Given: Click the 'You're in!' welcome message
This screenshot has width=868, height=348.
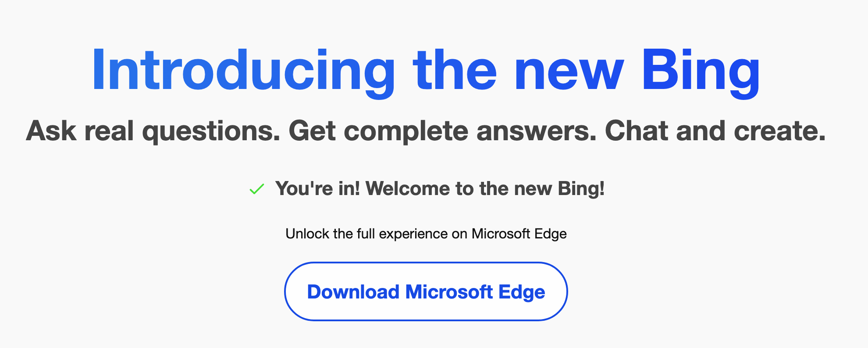Looking at the screenshot, I should [318, 188].
